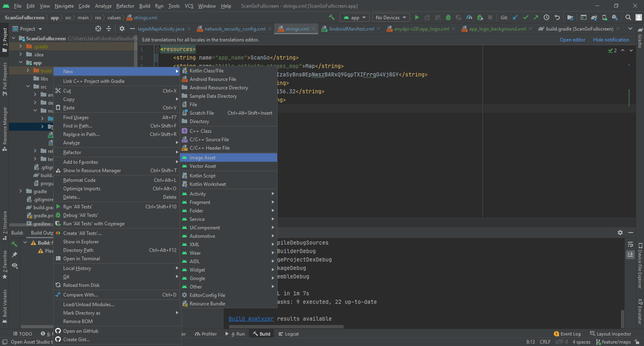Click the Run app play button

coord(417,17)
